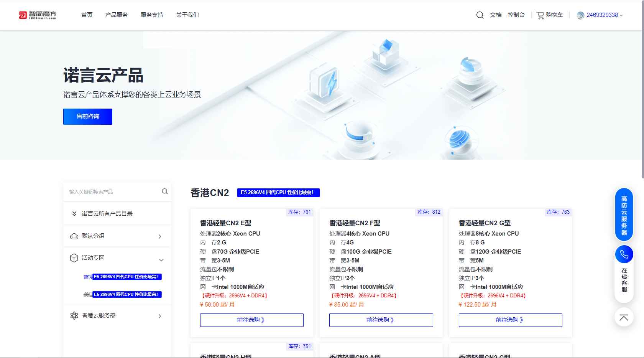Expand the 默认分组 category chevron

160,236
